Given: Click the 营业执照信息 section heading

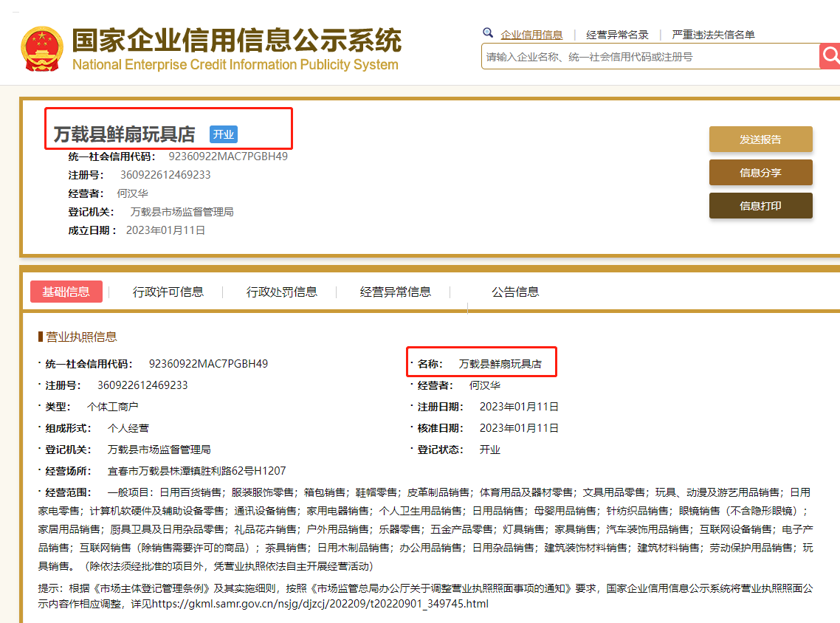Looking at the screenshot, I should point(81,337).
